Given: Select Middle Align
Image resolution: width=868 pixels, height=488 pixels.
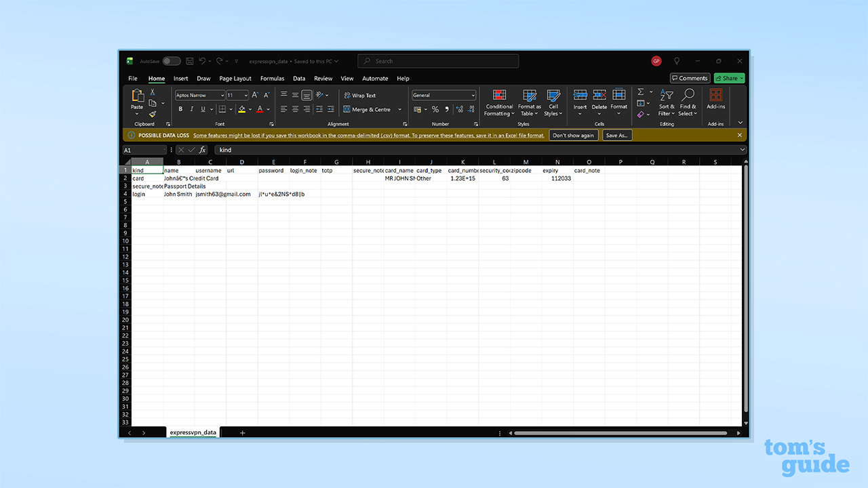Looking at the screenshot, I should tap(295, 96).
